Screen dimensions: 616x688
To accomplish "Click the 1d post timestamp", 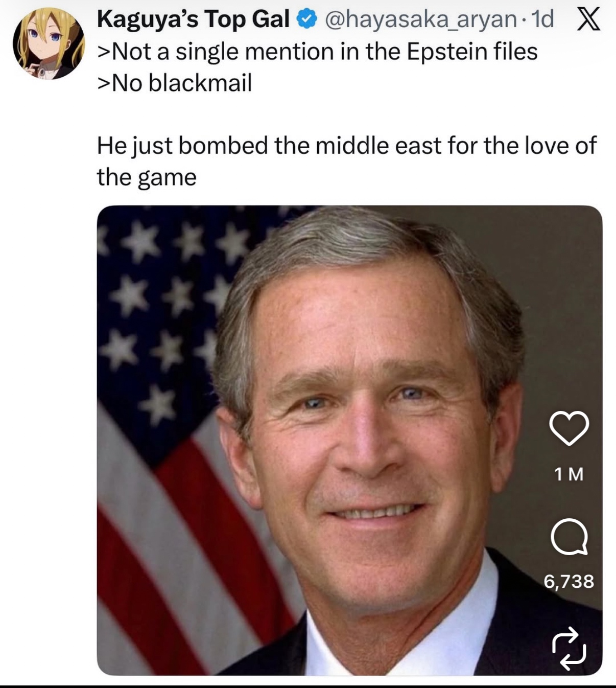I will [542, 20].
